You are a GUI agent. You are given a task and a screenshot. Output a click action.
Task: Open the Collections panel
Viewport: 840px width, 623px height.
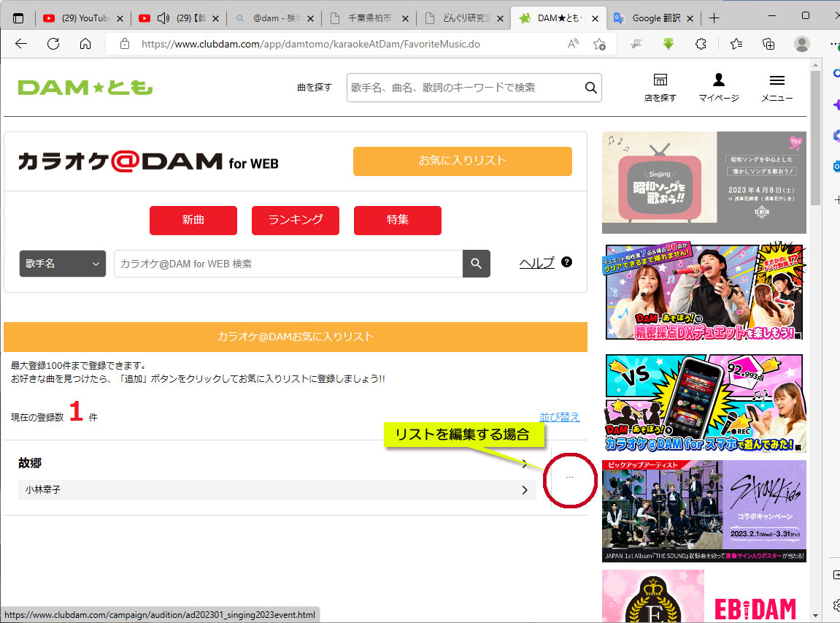tap(768, 44)
